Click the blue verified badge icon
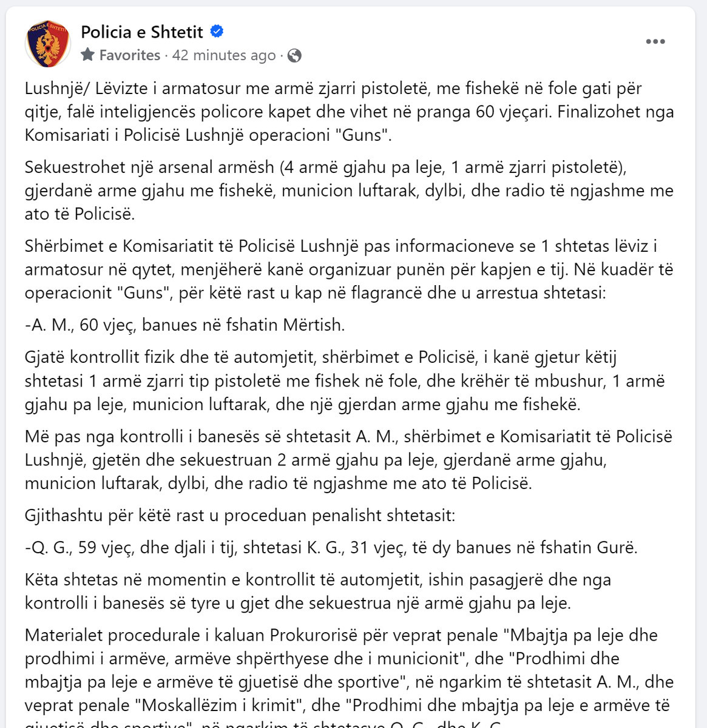The image size is (707, 728). coord(217,31)
